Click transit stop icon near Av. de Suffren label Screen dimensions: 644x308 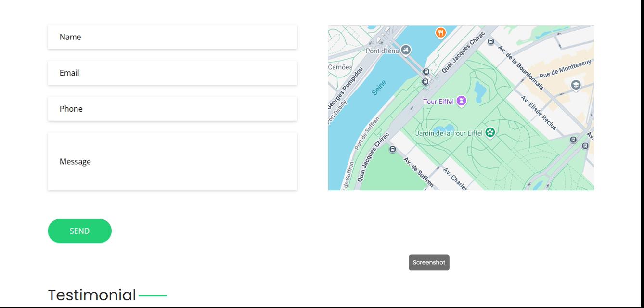[393, 149]
